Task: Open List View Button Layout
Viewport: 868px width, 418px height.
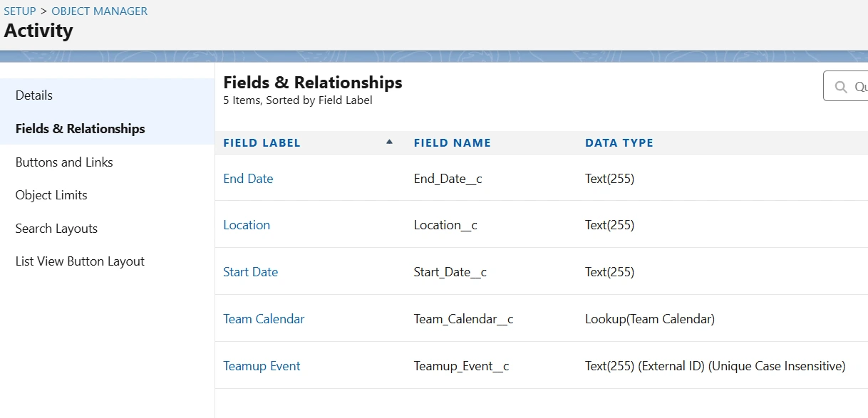Action: (80, 261)
